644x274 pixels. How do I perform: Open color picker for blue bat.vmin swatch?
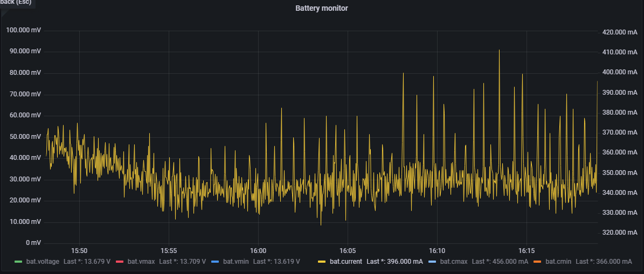point(215,262)
